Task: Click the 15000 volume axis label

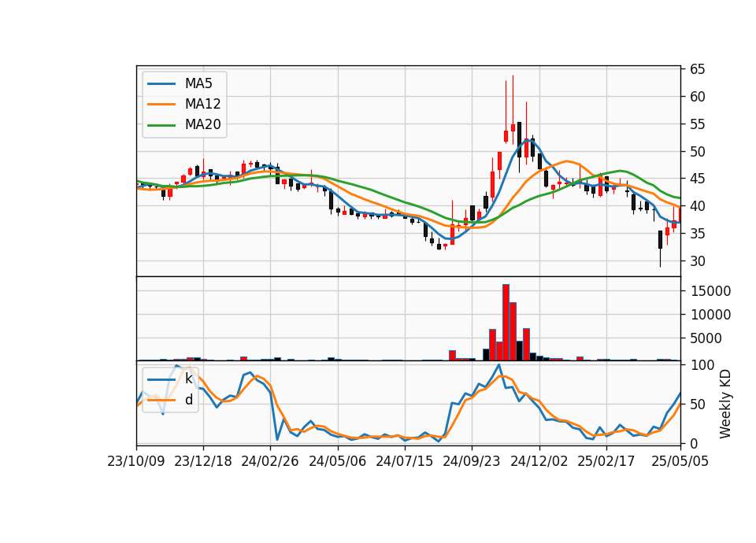Action: click(710, 291)
